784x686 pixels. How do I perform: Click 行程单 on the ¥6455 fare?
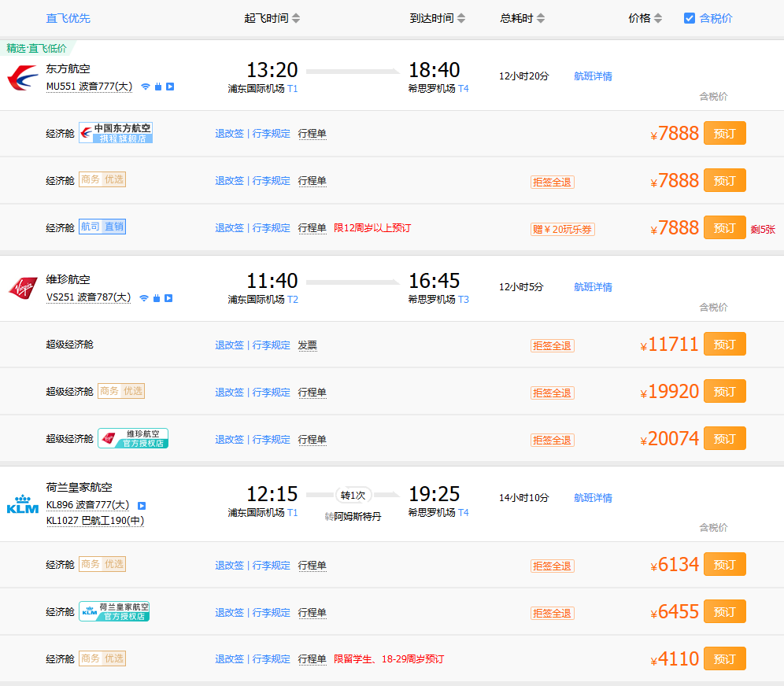(312, 613)
